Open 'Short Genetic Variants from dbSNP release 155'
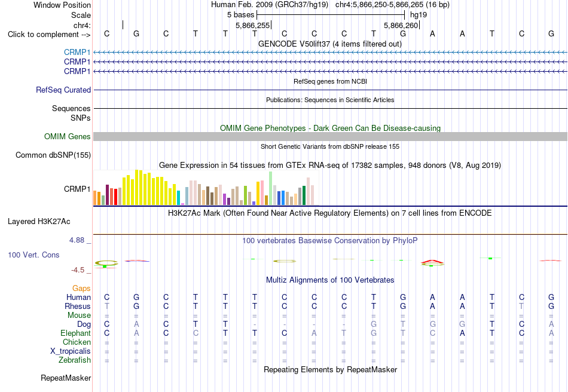Viewport: 568px width, 392px height. click(x=330, y=146)
